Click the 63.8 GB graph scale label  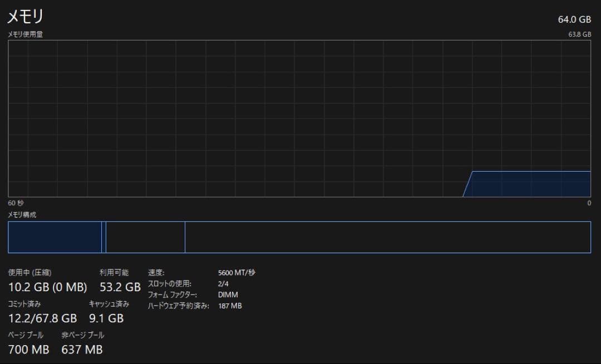[579, 34]
